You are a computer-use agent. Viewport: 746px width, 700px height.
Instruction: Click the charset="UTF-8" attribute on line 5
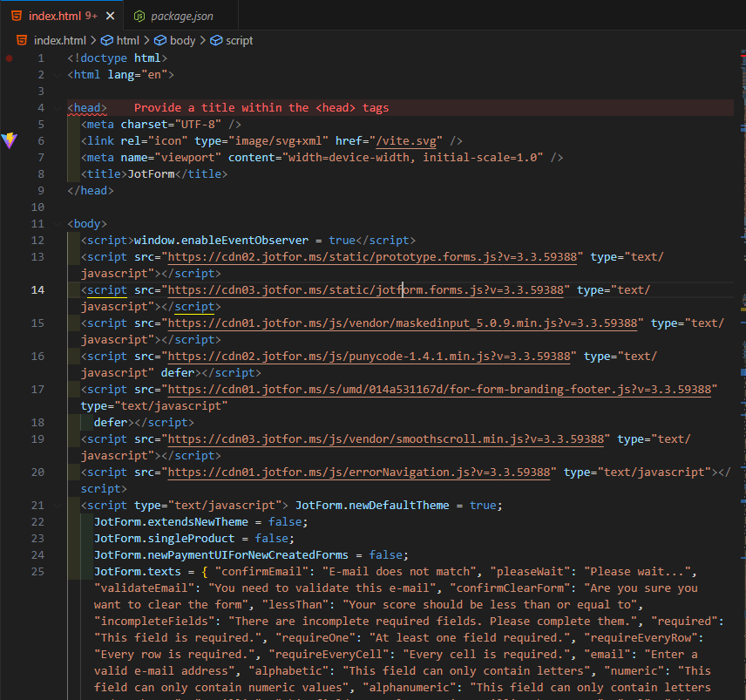tap(171, 125)
